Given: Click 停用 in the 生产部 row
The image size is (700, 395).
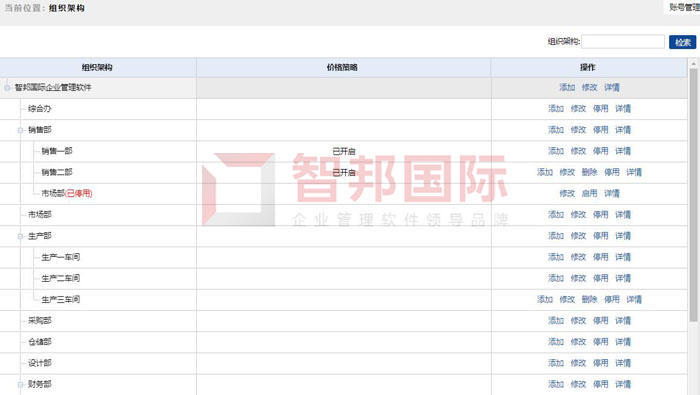Looking at the screenshot, I should [600, 236].
